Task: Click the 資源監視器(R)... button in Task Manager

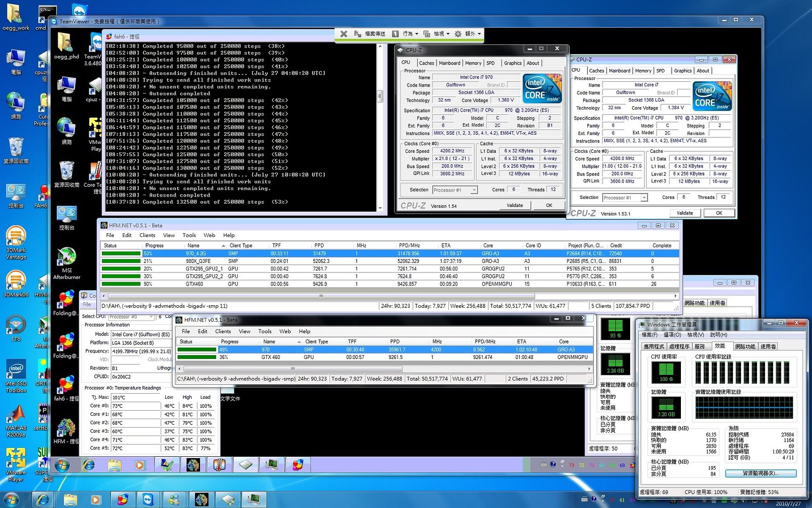Action: pyautogui.click(x=760, y=473)
